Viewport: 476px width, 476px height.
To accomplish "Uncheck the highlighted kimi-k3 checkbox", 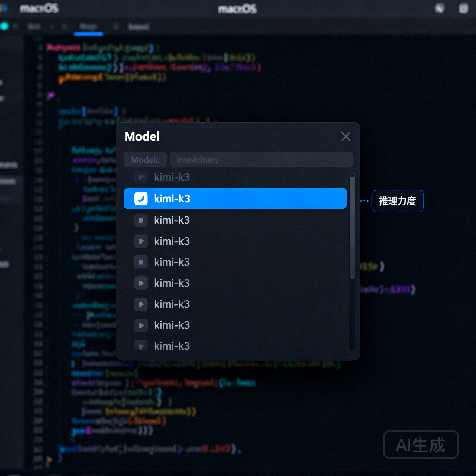I will (141, 198).
